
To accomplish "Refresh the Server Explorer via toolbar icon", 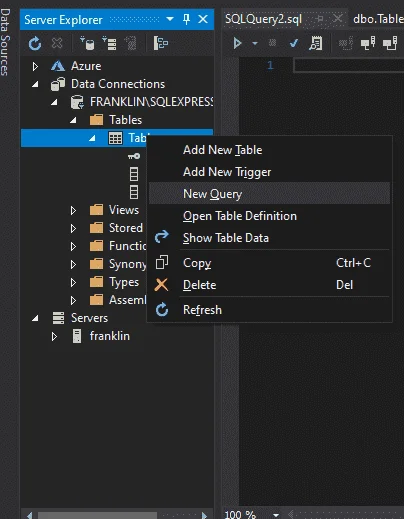I will 35,43.
